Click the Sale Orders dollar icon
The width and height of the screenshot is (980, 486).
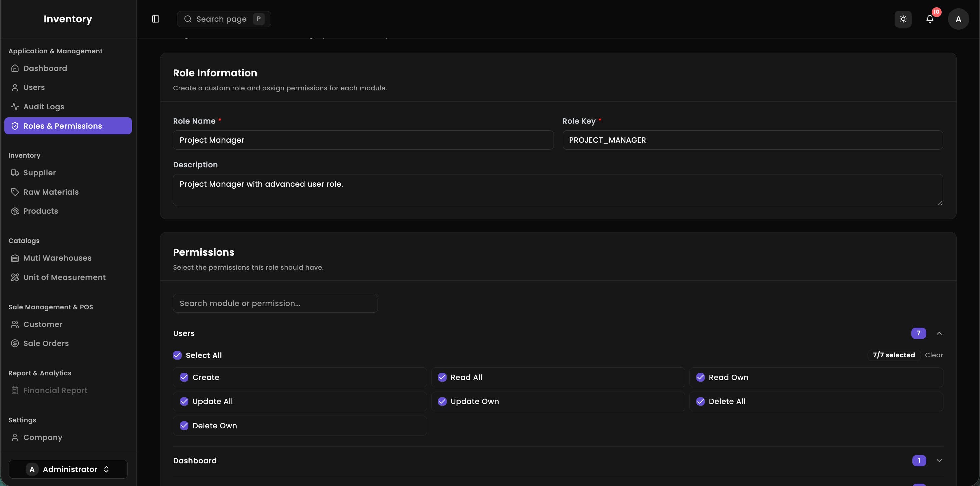pyautogui.click(x=15, y=343)
